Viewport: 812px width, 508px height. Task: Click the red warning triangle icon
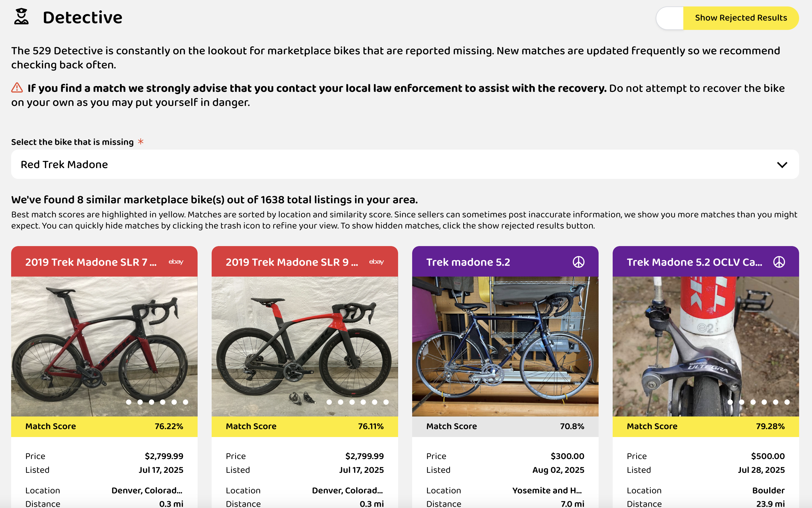tap(17, 88)
